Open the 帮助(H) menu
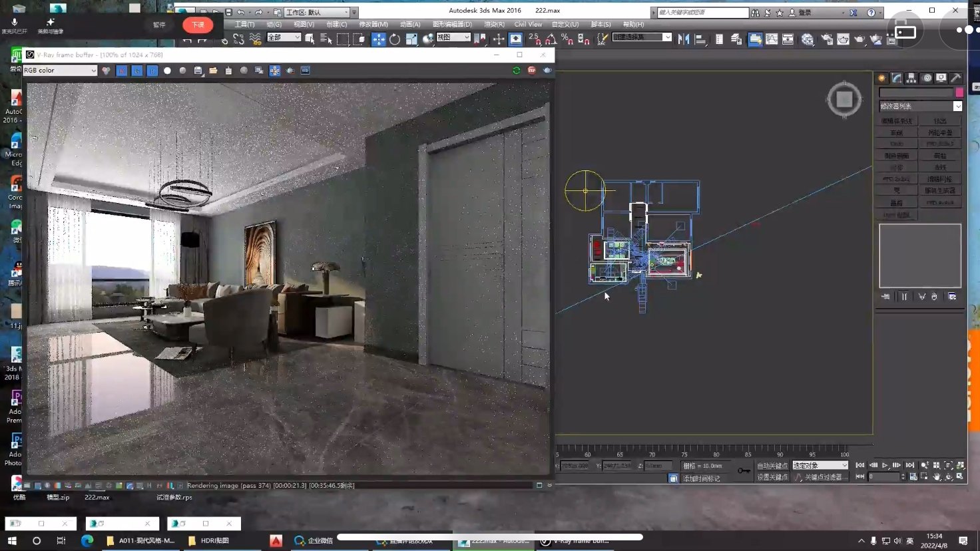Viewport: 980px width, 551px height. [633, 24]
